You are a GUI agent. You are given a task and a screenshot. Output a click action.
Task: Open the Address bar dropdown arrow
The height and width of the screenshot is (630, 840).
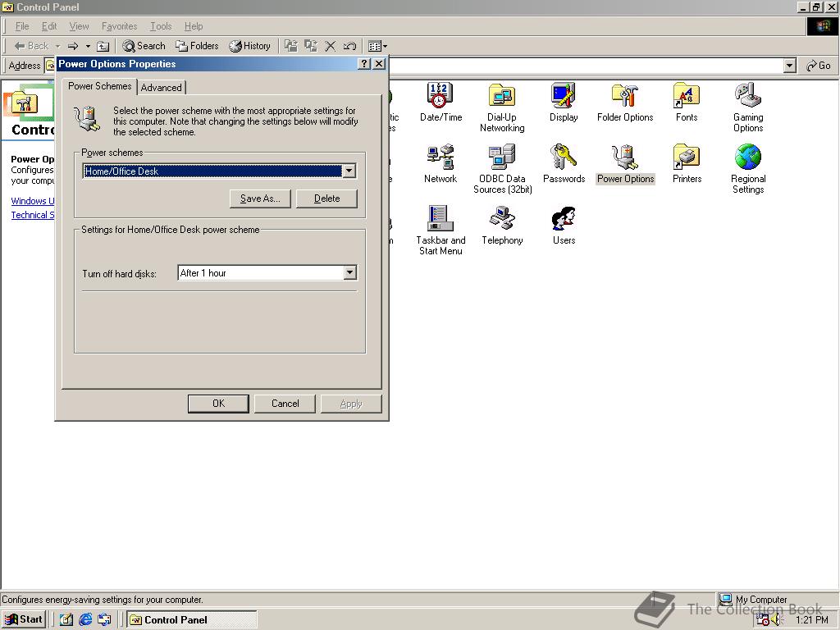point(789,66)
